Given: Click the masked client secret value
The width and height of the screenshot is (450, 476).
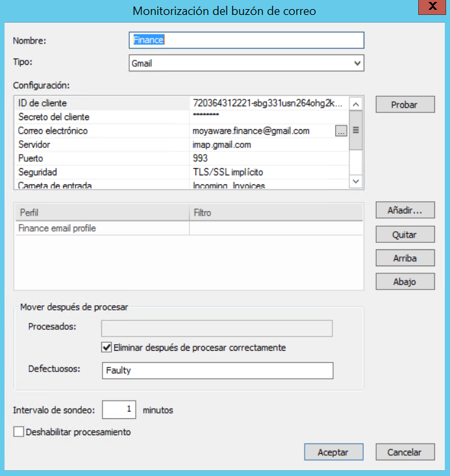Looking at the screenshot, I should click(206, 116).
